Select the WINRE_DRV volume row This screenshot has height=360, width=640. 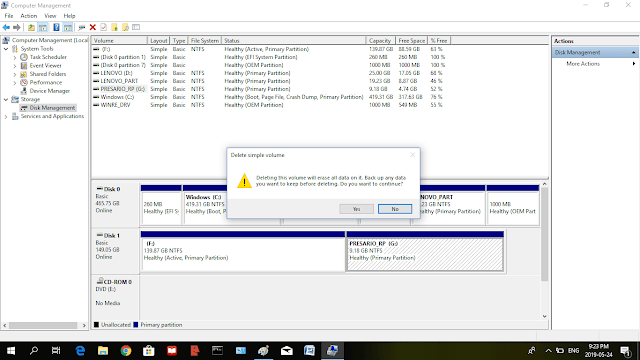click(x=269, y=105)
